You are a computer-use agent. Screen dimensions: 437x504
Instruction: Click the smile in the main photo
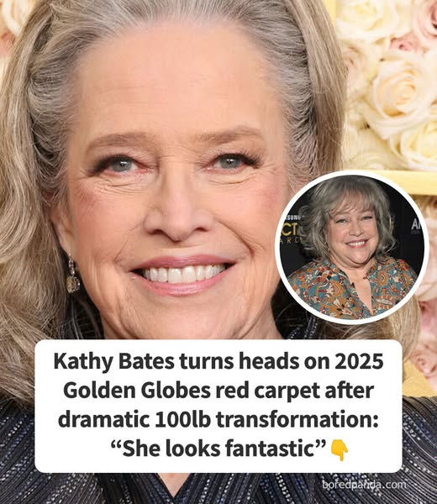(x=183, y=273)
